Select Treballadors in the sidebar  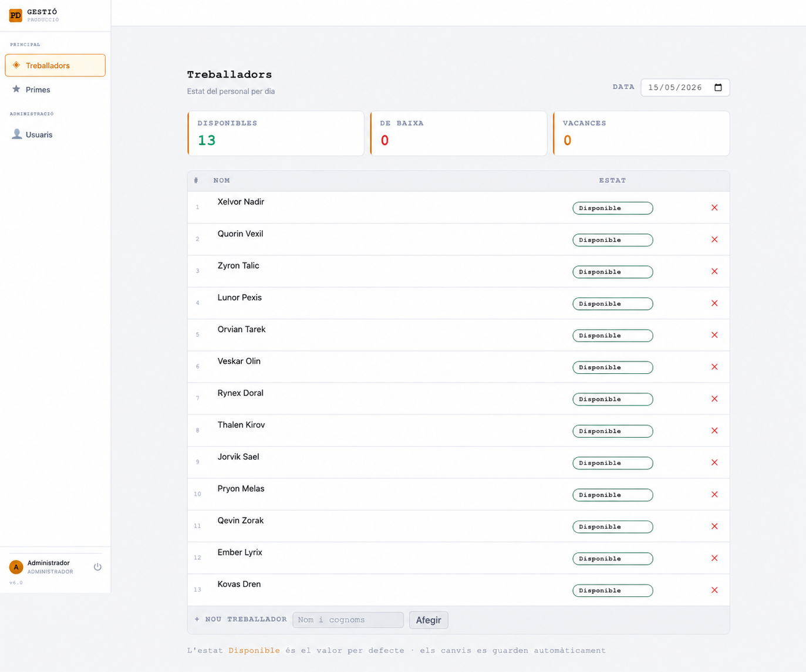(55, 65)
